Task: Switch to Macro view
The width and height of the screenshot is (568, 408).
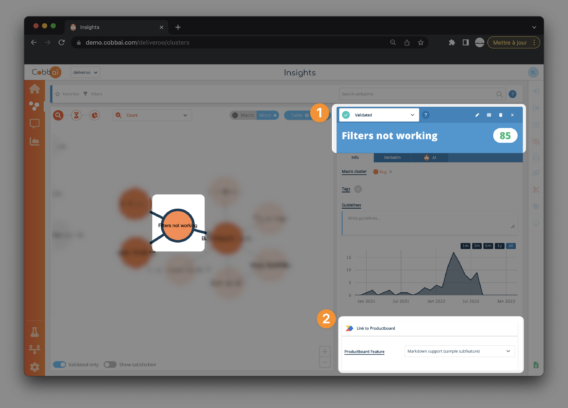Action: point(243,115)
